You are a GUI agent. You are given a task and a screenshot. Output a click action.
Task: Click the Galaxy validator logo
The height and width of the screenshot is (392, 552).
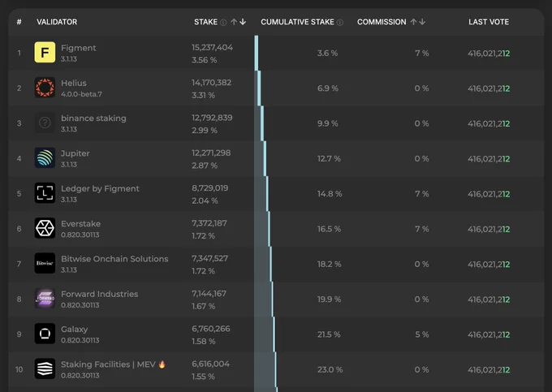45,334
